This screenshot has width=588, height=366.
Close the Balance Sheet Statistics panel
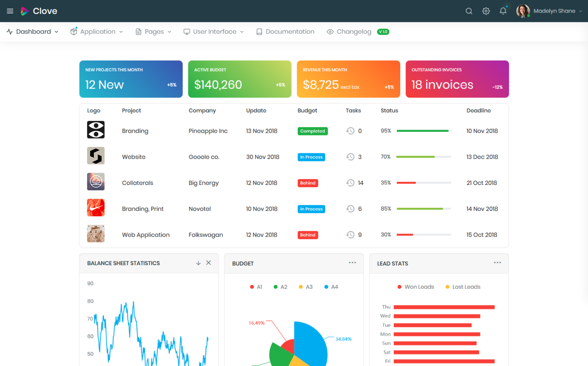[x=208, y=263]
